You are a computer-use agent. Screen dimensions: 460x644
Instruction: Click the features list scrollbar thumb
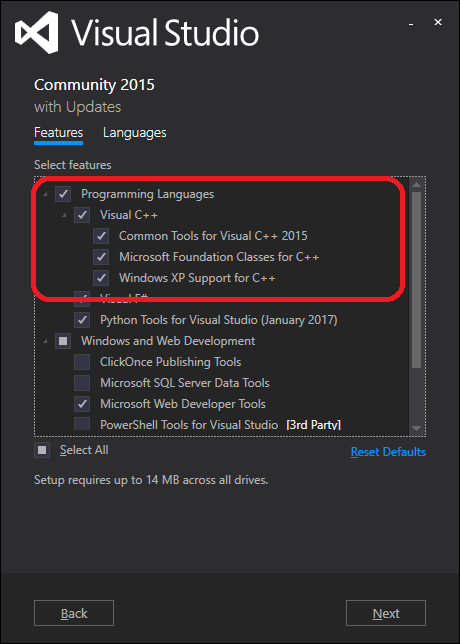[x=416, y=280]
